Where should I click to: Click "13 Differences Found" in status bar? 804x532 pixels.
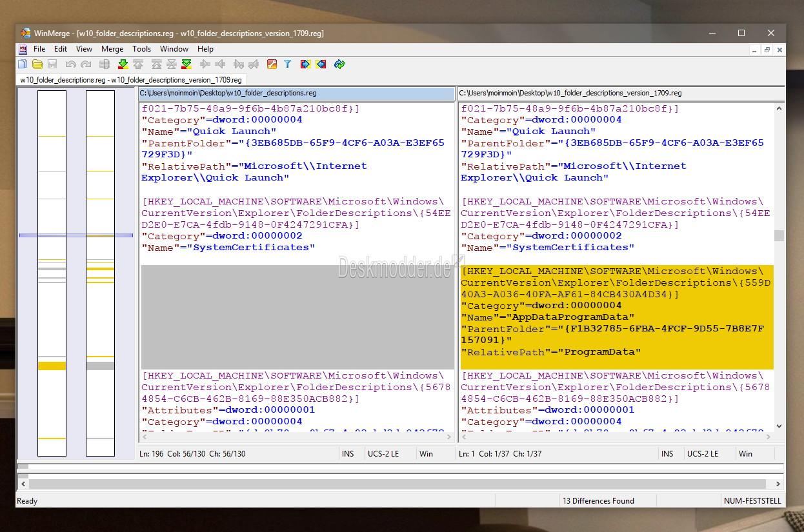tap(598, 500)
